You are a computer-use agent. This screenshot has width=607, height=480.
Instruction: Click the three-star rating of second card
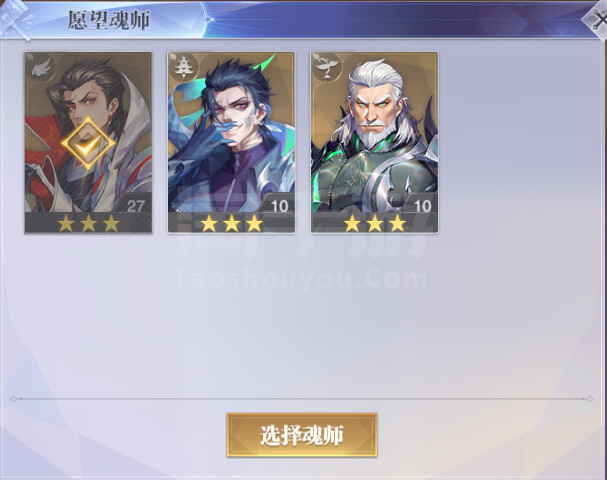pyautogui.click(x=231, y=223)
